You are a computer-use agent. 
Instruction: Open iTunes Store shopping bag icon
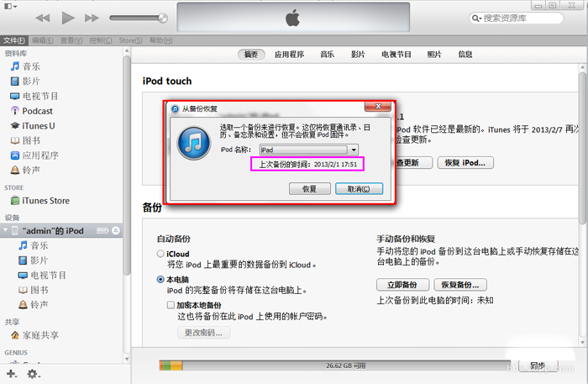(15, 201)
